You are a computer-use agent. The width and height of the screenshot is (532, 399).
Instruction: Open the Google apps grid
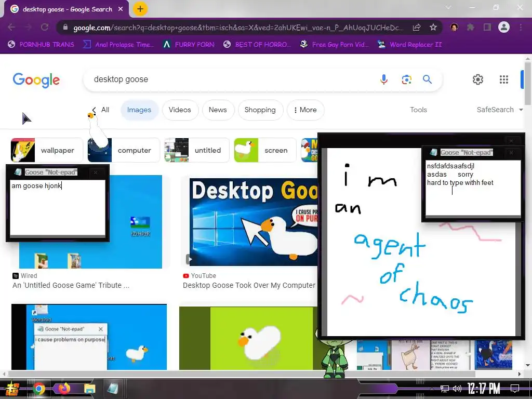click(504, 79)
